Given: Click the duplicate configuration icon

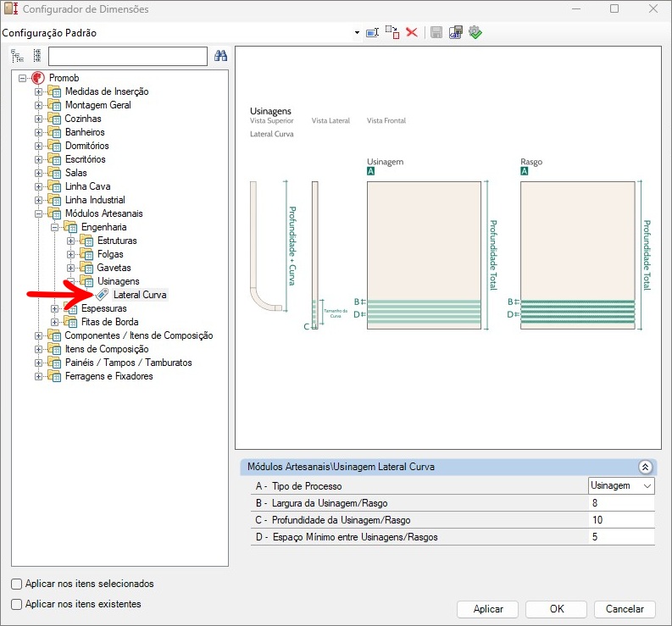Looking at the screenshot, I should click(x=392, y=32).
